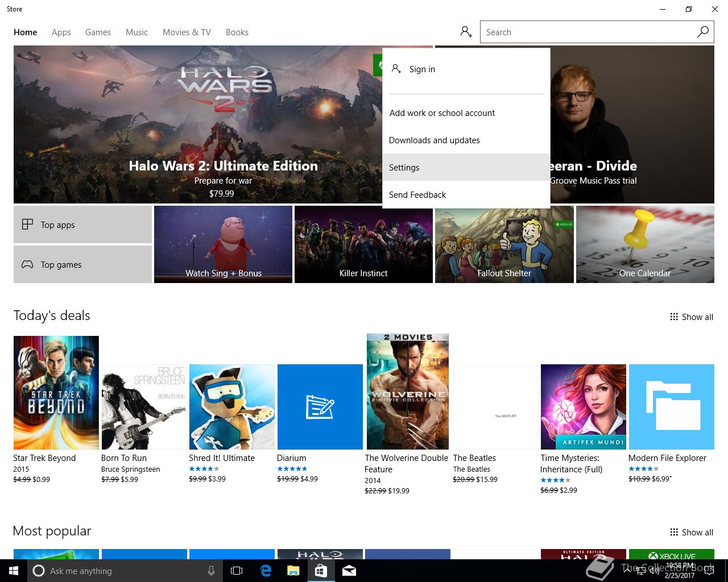Open Halo Wars 2 Ultimate Edition banner

tap(223, 124)
